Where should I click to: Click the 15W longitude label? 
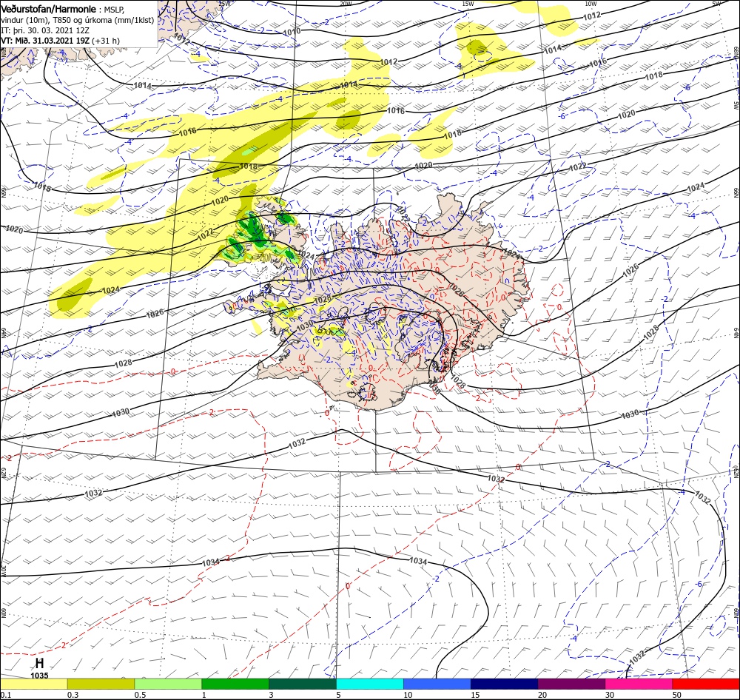(468, 4)
